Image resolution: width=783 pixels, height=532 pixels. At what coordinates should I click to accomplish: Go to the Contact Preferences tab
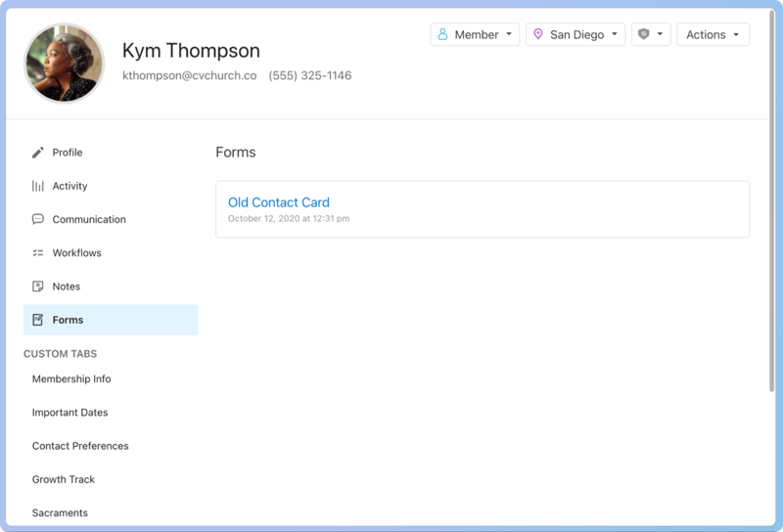click(80, 446)
